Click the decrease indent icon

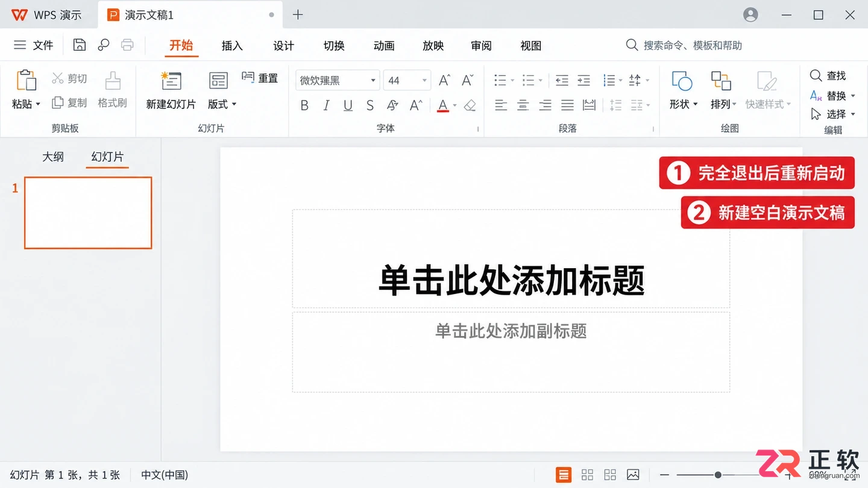click(562, 80)
